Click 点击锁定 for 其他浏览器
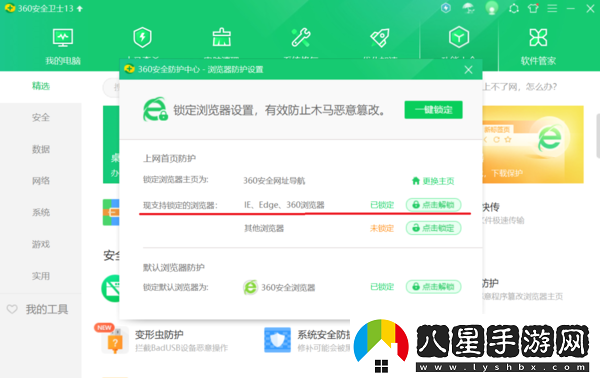 pos(433,228)
